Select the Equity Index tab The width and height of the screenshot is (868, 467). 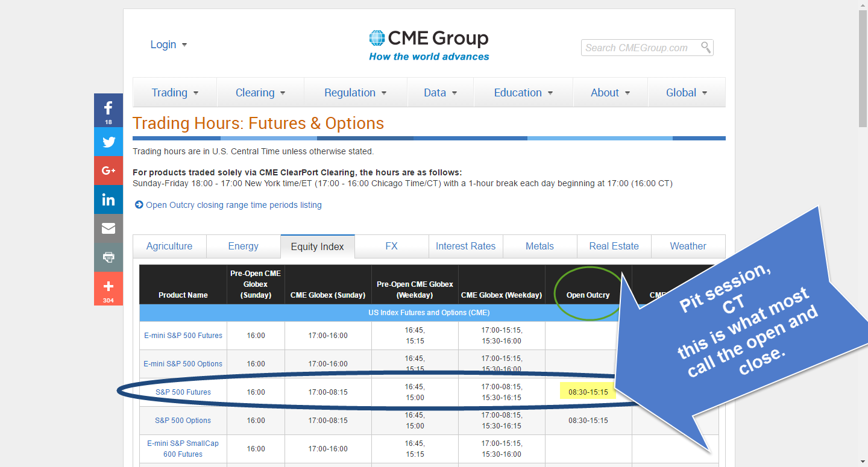pyautogui.click(x=318, y=246)
